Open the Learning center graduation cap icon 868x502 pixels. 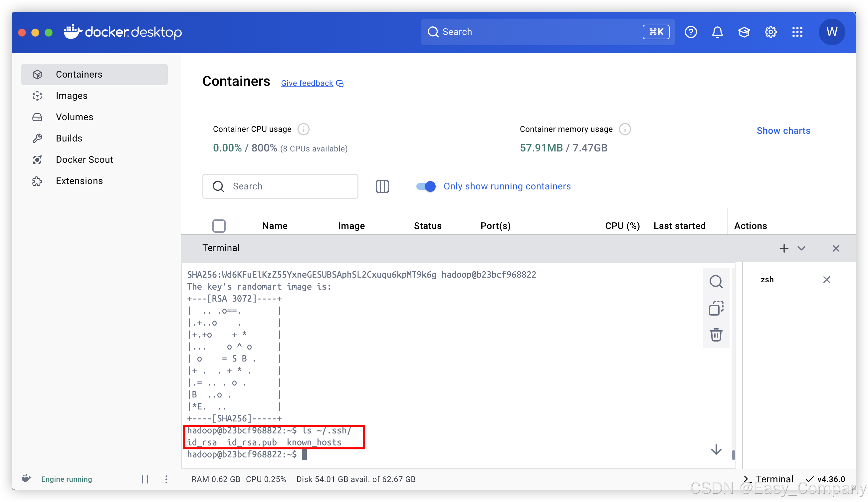pyautogui.click(x=744, y=32)
